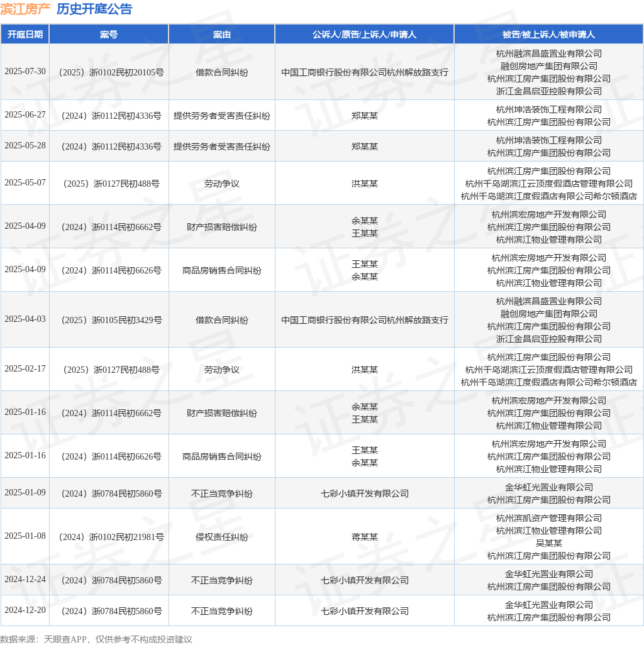Select the 开庭日期 column header
644x645 pixels.
[25, 35]
